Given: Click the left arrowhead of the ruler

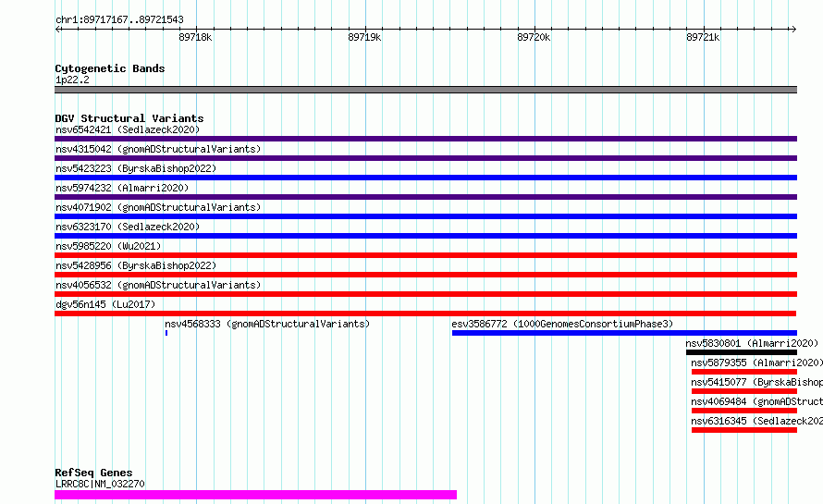Looking at the screenshot, I should (x=58, y=29).
